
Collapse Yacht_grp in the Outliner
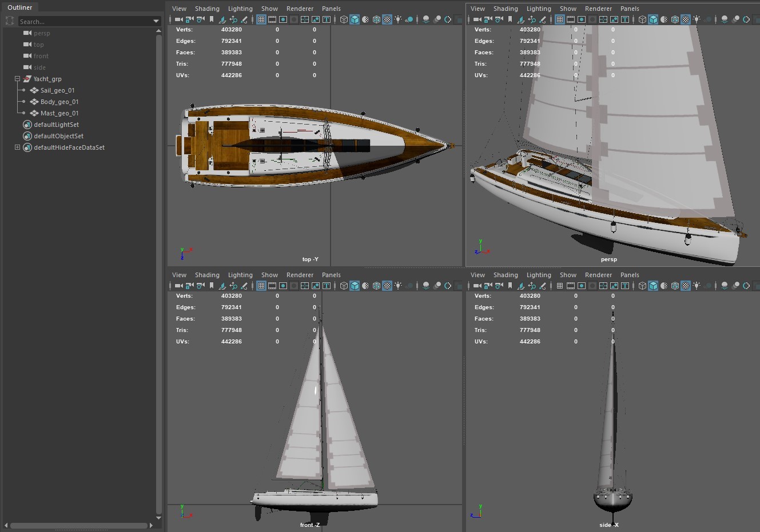18,79
